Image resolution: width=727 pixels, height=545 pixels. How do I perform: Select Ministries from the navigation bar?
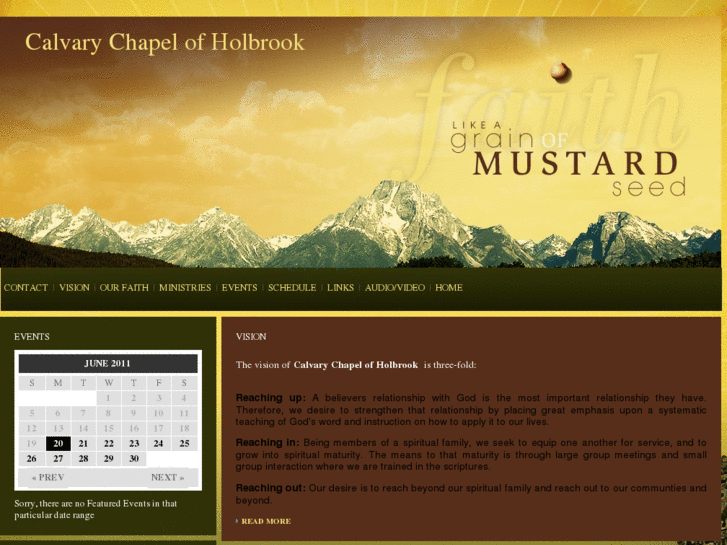185,288
